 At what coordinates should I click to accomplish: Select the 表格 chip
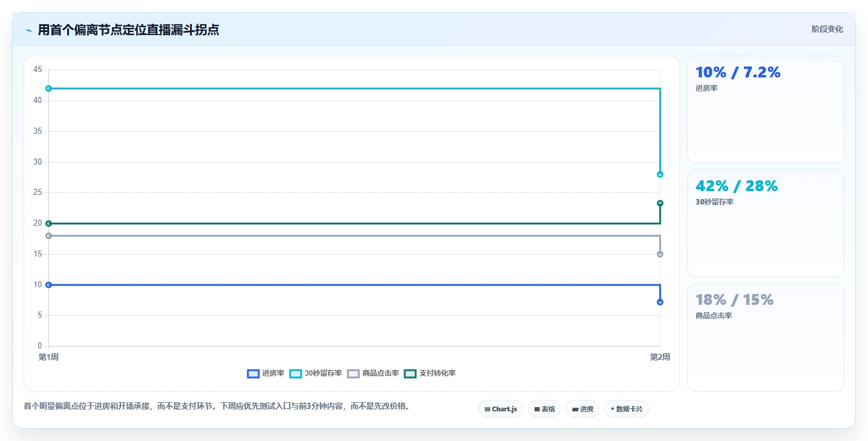544,409
